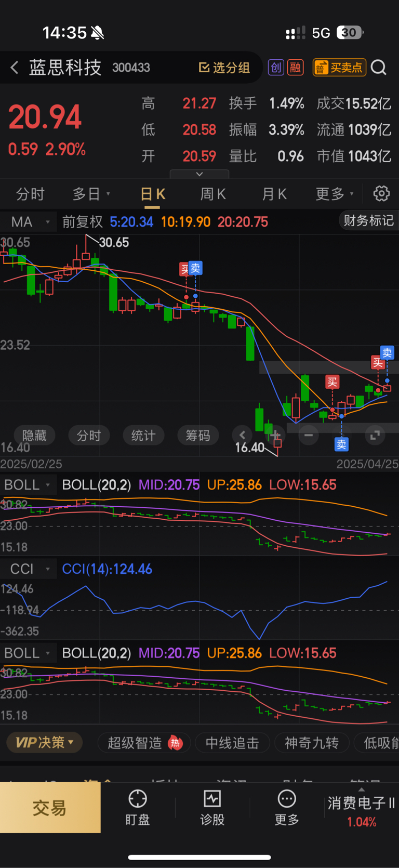Tap the 换手 1.49% value
Image resolution: width=399 pixels, height=868 pixels.
[287, 103]
